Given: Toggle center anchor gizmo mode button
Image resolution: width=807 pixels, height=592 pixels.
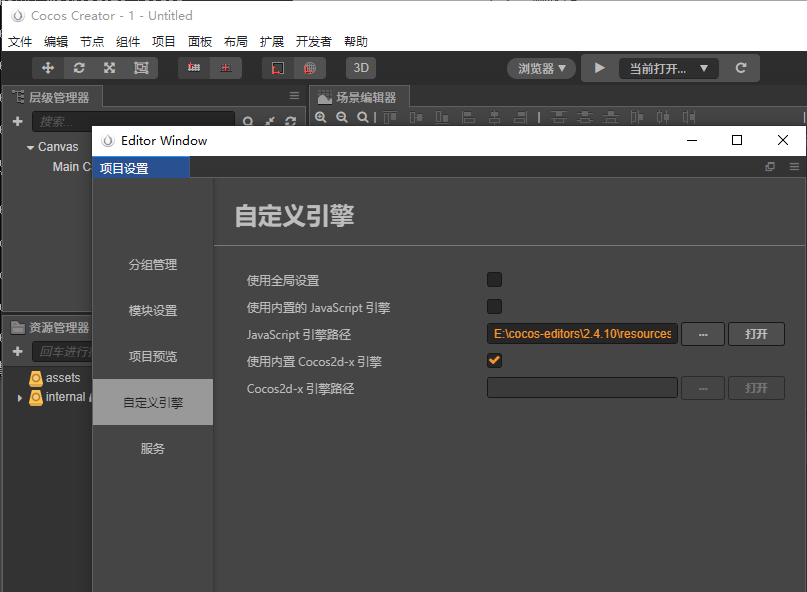Looking at the screenshot, I should pyautogui.click(x=225, y=68).
